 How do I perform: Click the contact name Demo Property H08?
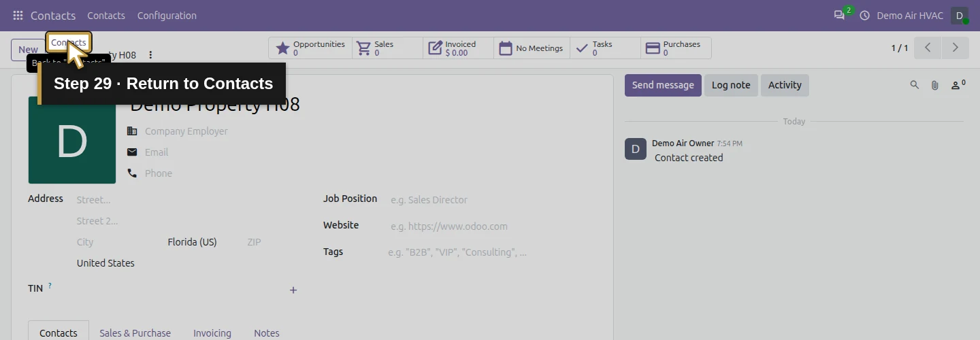[x=215, y=104]
